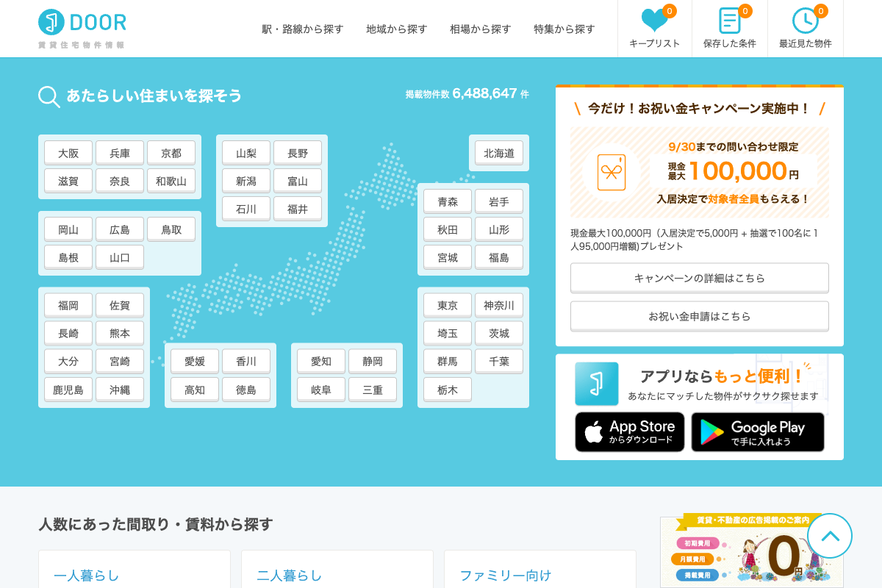Select 北海道 prefecture button
882x588 pixels.
pos(499,153)
